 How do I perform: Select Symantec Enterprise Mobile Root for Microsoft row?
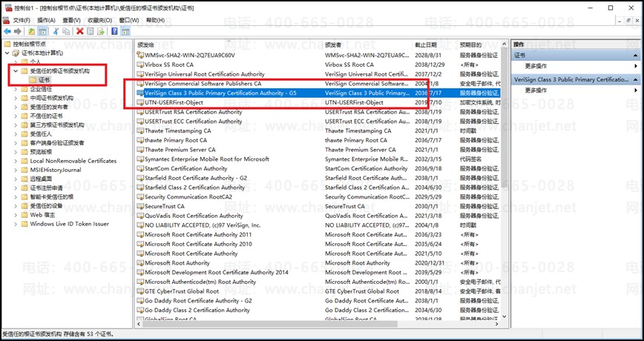click(x=318, y=159)
